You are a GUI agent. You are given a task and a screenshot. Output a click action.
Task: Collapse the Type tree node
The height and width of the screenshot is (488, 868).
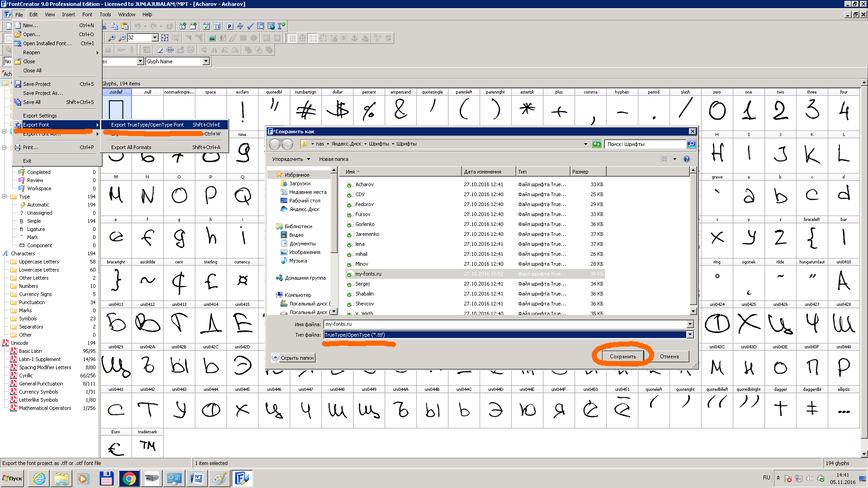pyautogui.click(x=5, y=197)
